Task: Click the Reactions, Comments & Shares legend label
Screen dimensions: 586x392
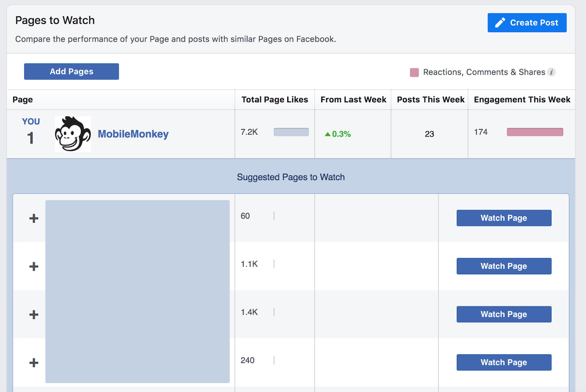Action: (484, 72)
